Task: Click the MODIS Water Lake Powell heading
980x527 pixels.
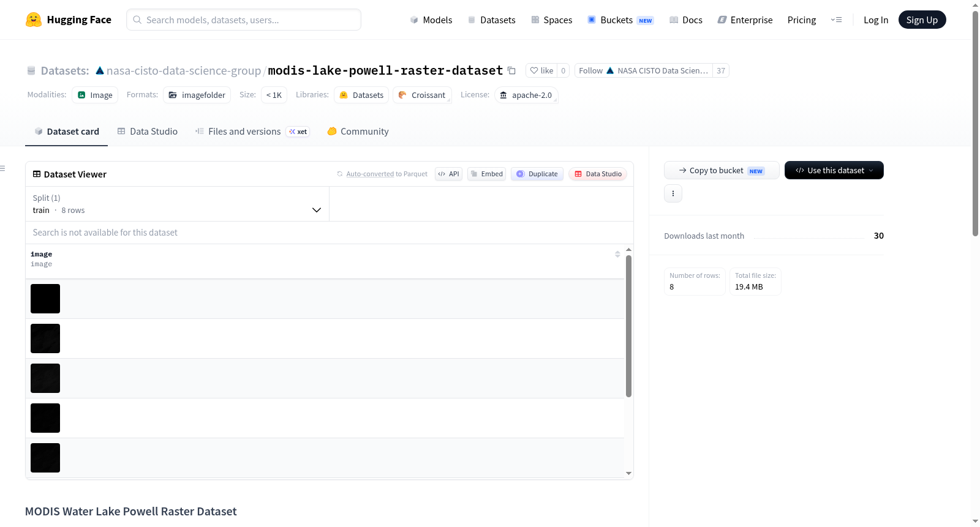Action: pyautogui.click(x=131, y=512)
